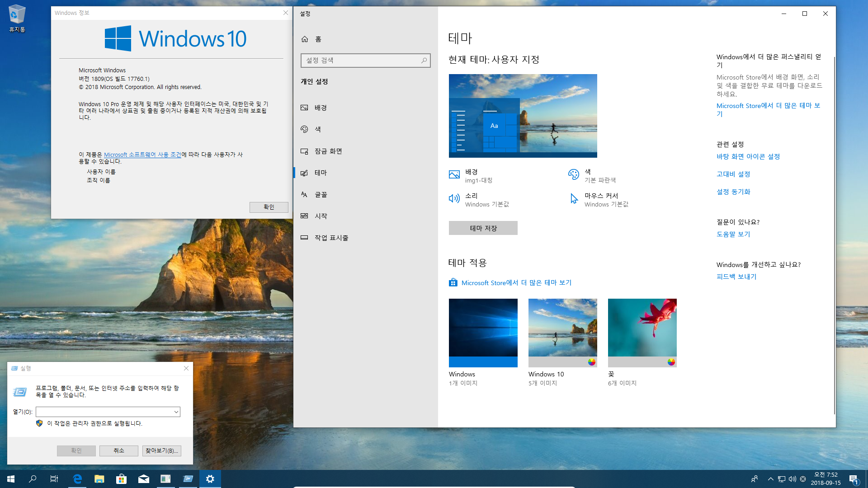Image resolution: width=868 pixels, height=488 pixels.
Task: Select the 색 (Color) palette sidebar icon
Action: [x=305, y=129]
